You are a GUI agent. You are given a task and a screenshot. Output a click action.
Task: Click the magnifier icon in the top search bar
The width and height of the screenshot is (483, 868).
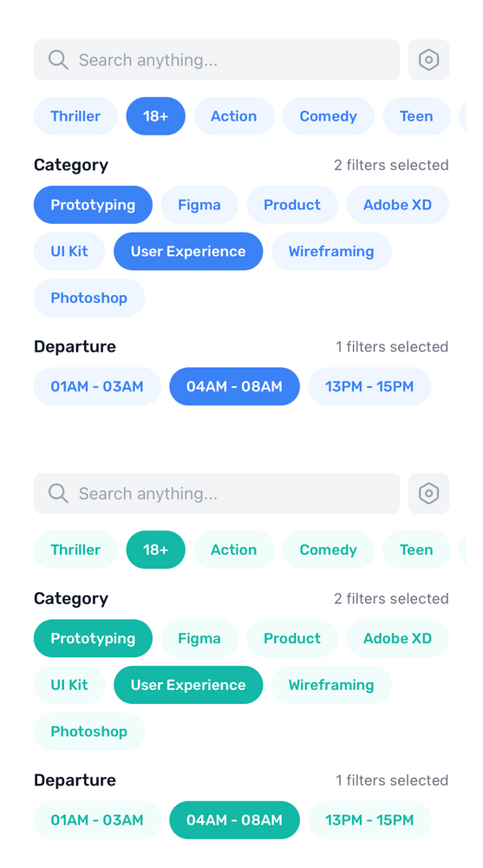58,60
